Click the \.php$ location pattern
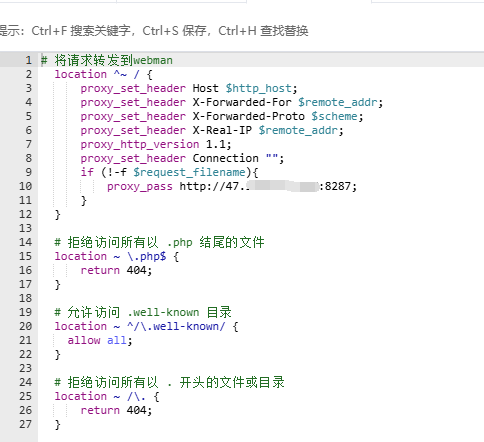This screenshot has height=442, width=484. pyautogui.click(x=146, y=257)
